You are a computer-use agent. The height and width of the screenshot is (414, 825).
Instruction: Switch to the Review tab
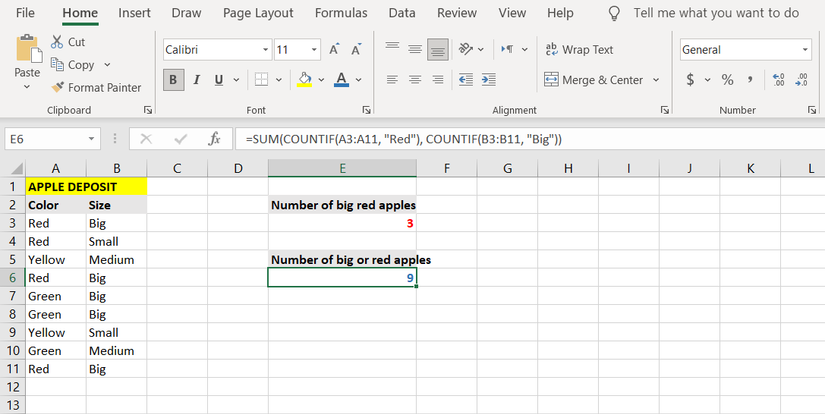click(x=457, y=13)
